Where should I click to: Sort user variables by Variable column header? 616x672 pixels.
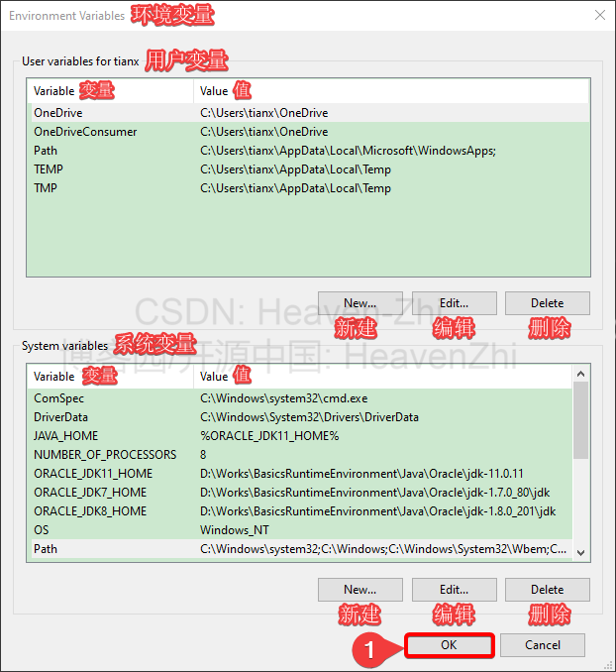coord(111,91)
